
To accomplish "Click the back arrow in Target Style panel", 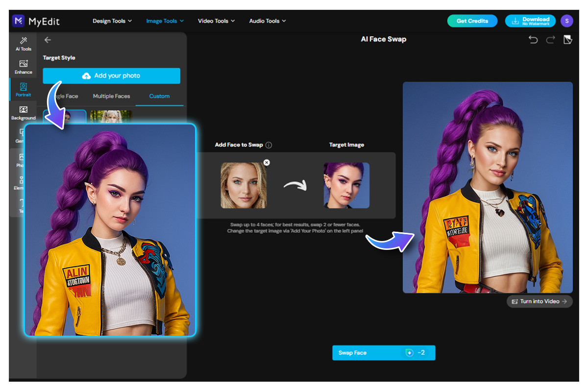I will (48, 40).
